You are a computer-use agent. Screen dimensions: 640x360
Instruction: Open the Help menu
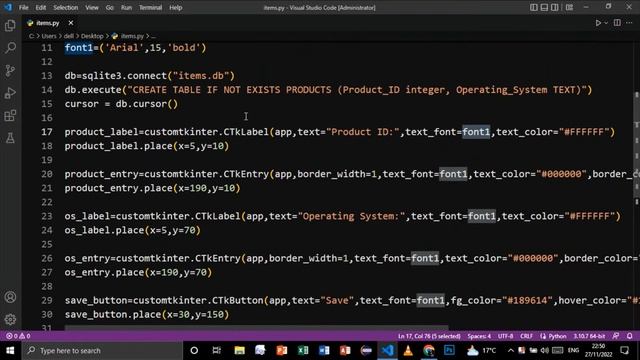(x=176, y=7)
